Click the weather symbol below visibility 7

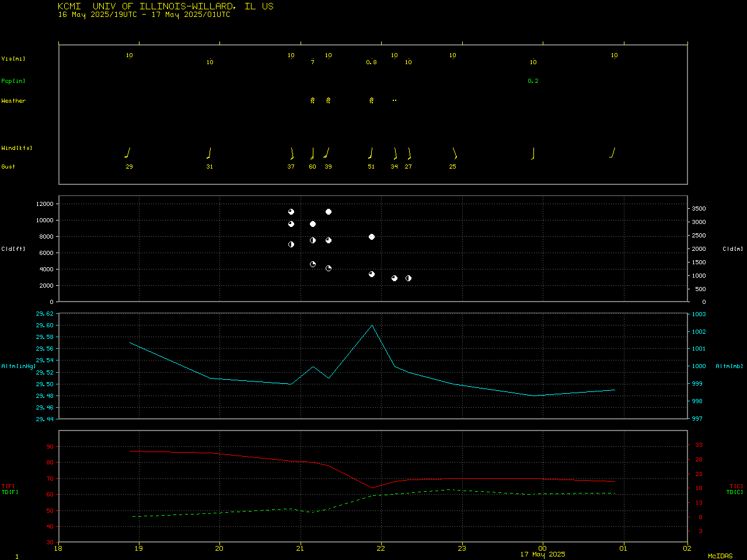tap(313, 100)
